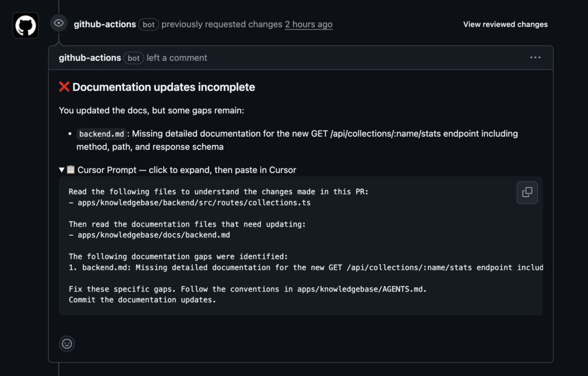Viewport: 588px width, 376px height.
Task: Open the emoji reaction picker
Action: (67, 344)
